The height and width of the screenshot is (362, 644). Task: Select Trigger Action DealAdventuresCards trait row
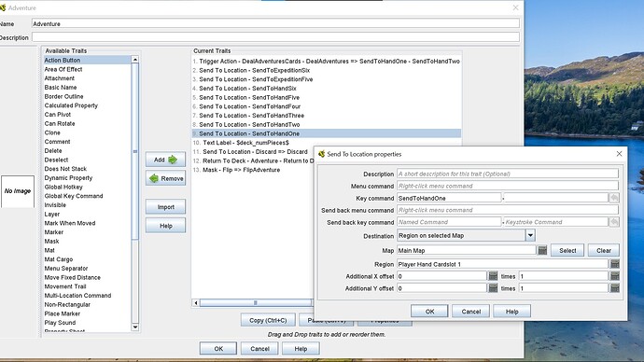tap(327, 62)
